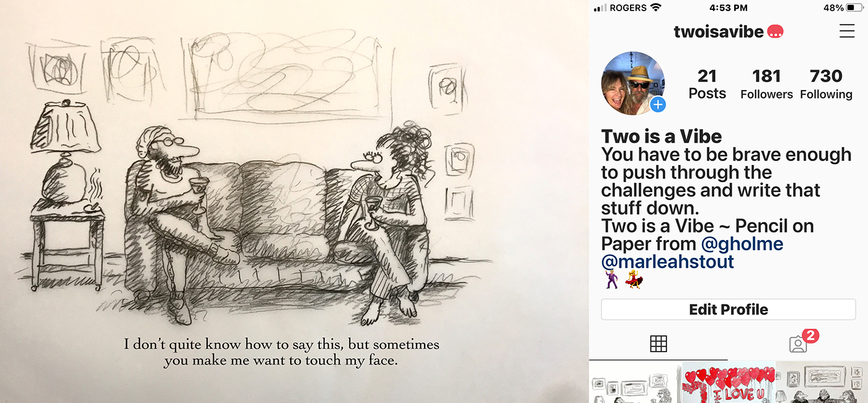Image resolution: width=868 pixels, height=403 pixels.
Task: Tap the 21 Posts count
Action: 707,84
